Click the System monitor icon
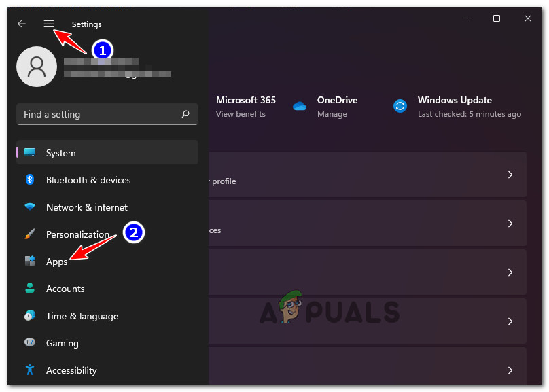This screenshot has width=549, height=392. pos(30,152)
